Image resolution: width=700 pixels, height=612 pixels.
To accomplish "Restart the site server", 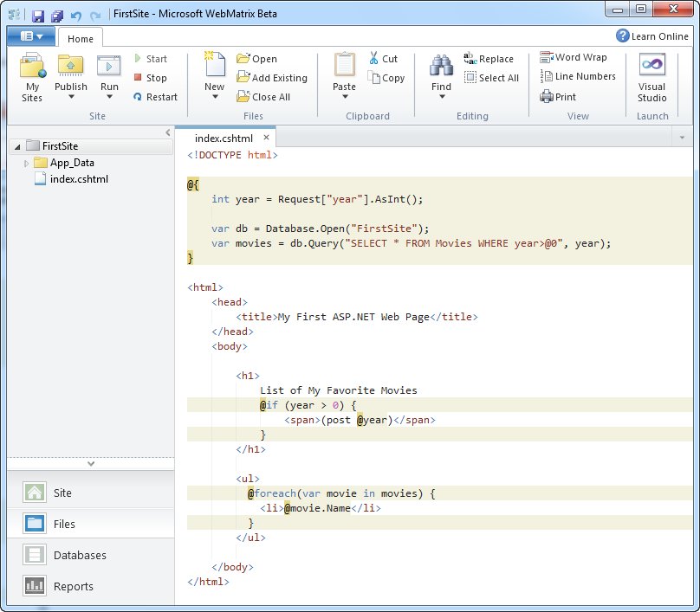I will 155,97.
